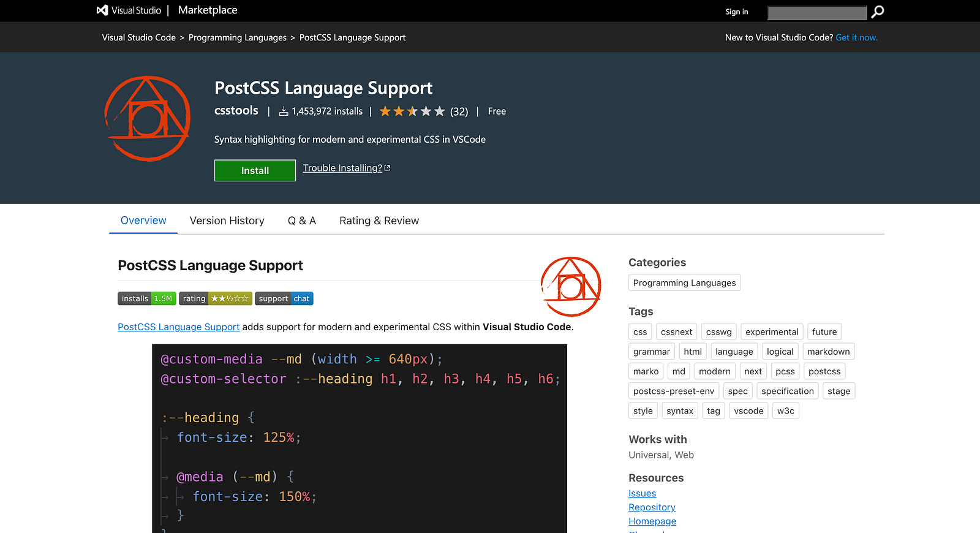This screenshot has height=533, width=980.
Task: Click the installs 1.5M badge
Action: (x=147, y=298)
